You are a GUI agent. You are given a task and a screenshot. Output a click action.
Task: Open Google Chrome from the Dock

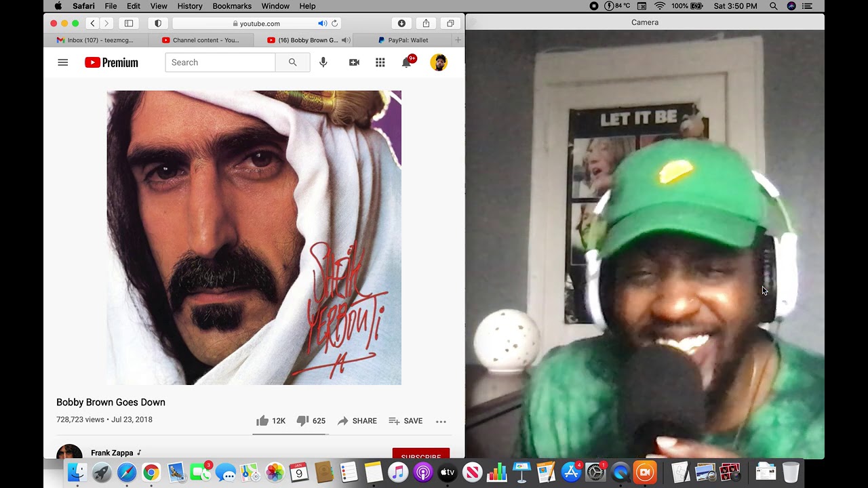151,472
